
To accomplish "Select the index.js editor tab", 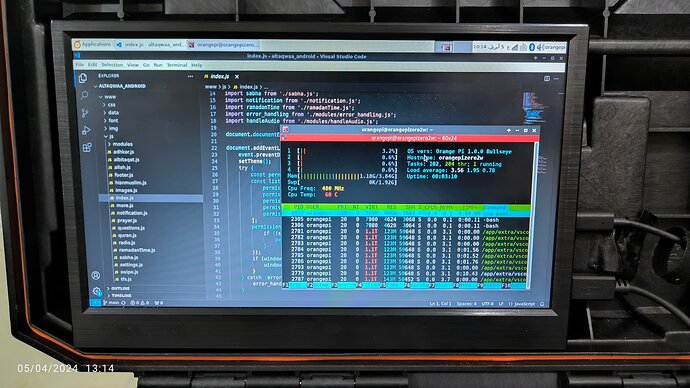I will coord(220,77).
